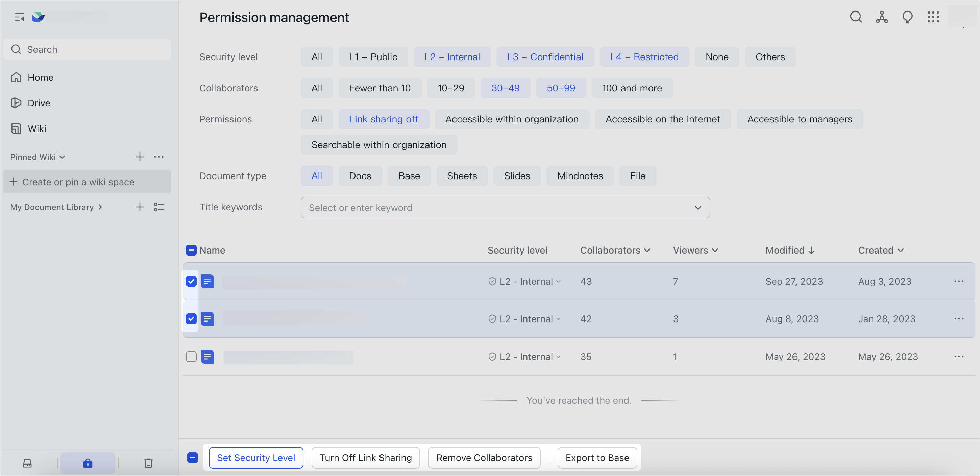Click Create or pin a wiki space

pos(87,182)
